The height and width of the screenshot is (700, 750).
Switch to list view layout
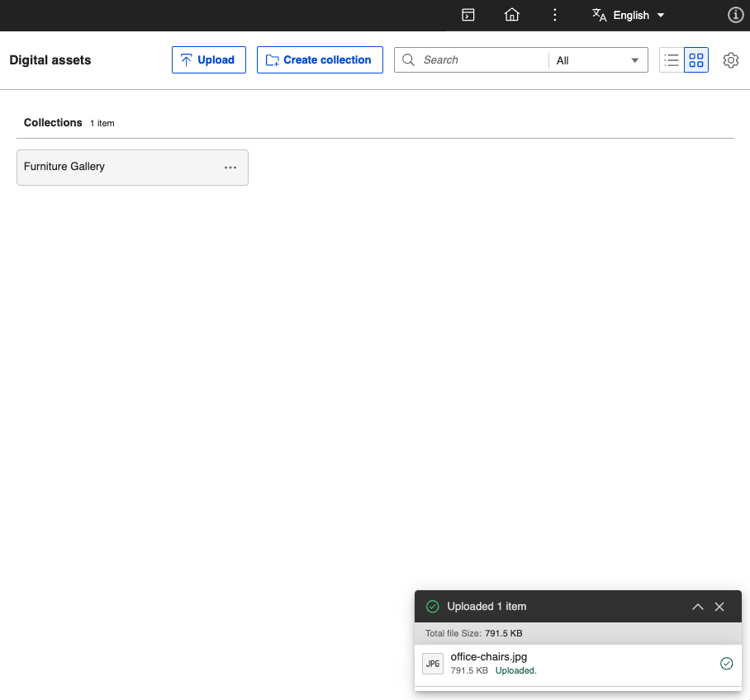tap(672, 59)
